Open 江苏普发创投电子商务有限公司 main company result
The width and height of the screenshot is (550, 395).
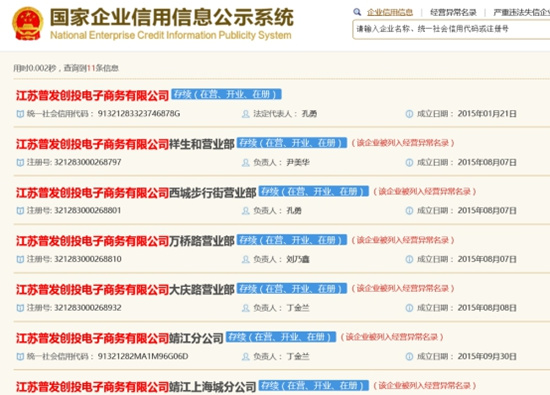pos(93,95)
